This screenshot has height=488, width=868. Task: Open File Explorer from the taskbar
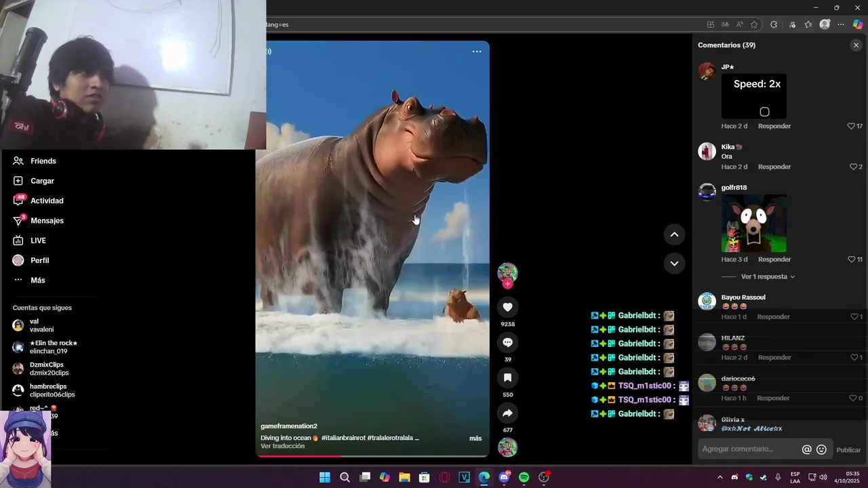[x=404, y=477]
